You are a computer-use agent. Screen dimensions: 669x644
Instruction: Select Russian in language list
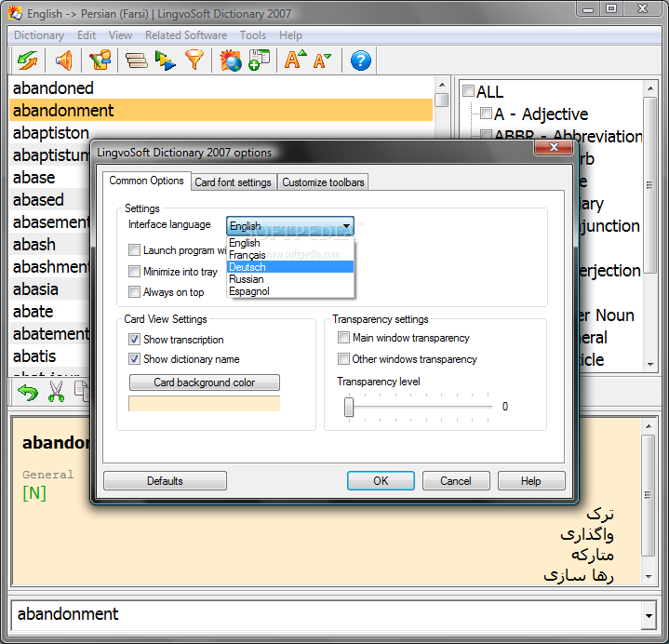tap(290, 279)
